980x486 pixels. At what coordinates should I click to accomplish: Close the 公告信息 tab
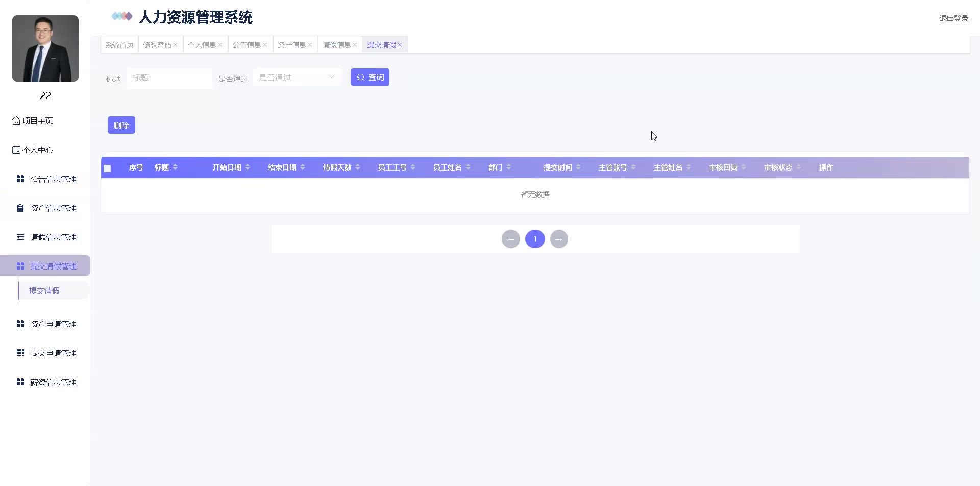(265, 45)
